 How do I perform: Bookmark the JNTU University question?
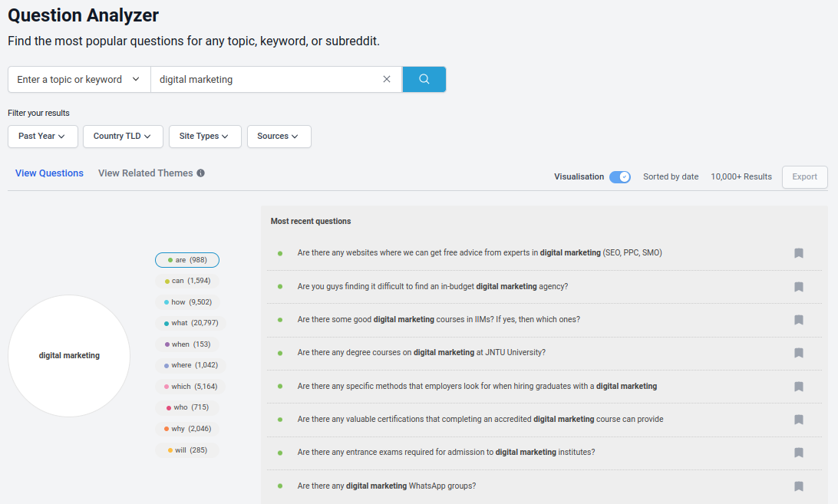tap(798, 353)
